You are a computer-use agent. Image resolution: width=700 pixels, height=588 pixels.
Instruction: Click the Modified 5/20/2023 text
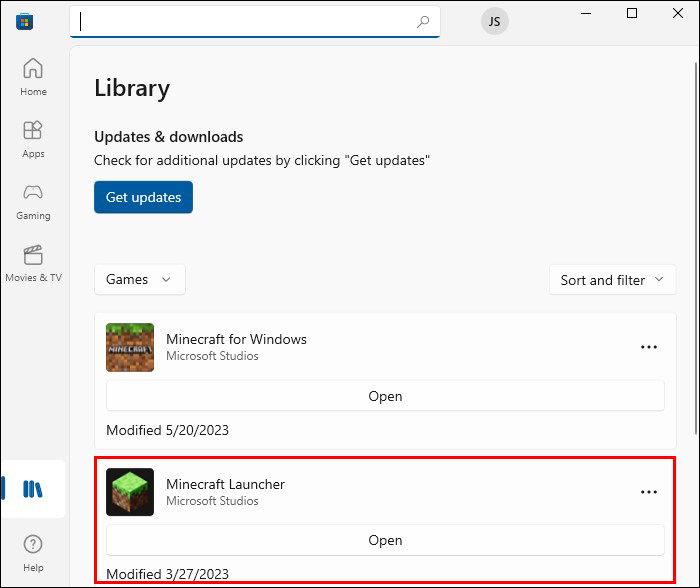(x=167, y=430)
